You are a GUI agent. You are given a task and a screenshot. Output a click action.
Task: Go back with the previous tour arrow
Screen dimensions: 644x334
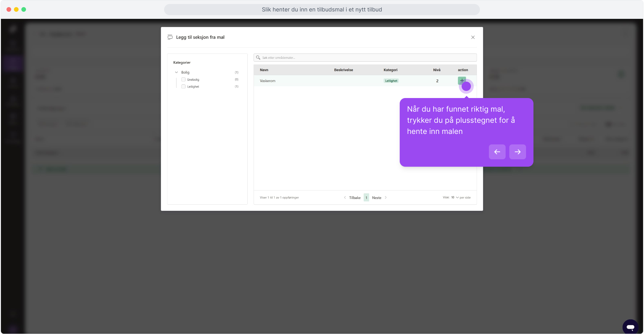pos(497,152)
